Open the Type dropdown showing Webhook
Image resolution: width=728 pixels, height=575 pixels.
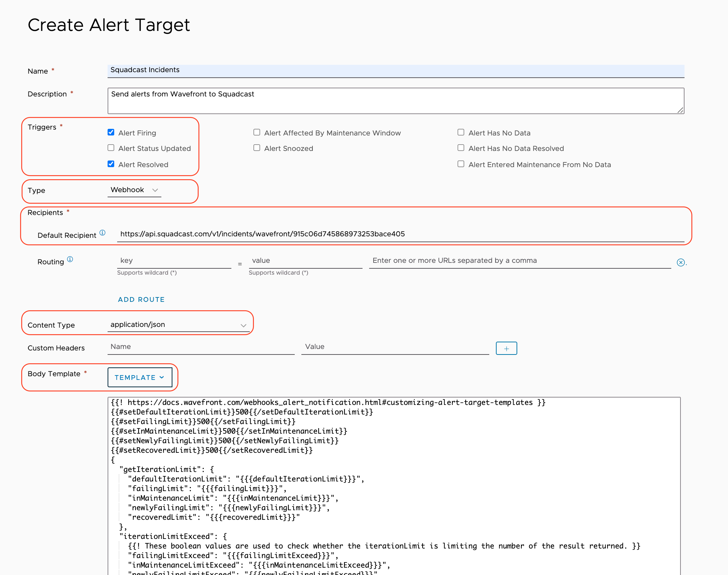[134, 190]
